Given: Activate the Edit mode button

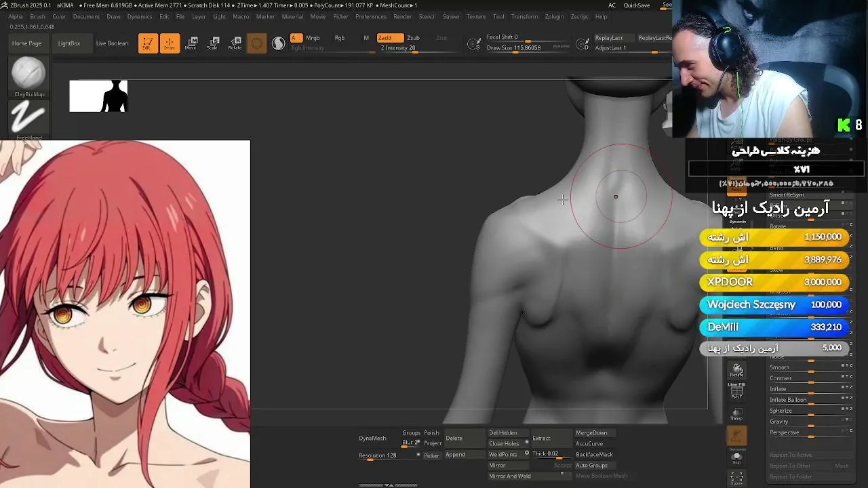Looking at the screenshot, I should (x=148, y=43).
